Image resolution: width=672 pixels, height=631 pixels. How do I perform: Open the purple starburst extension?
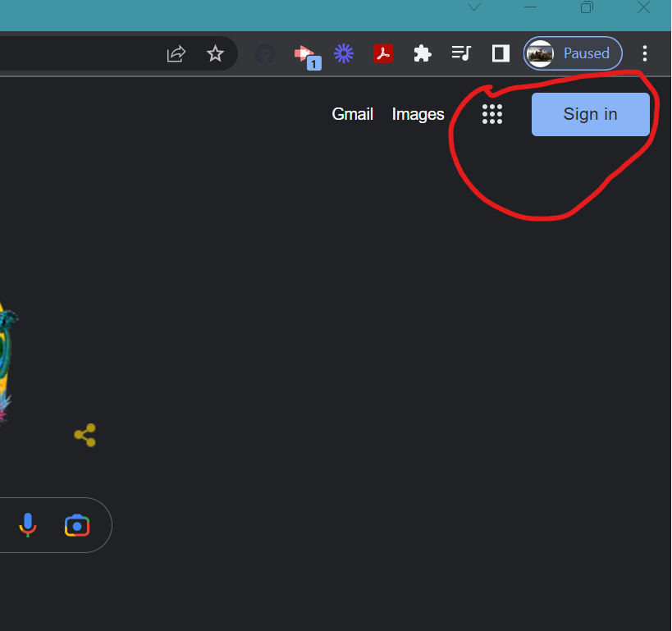point(344,53)
